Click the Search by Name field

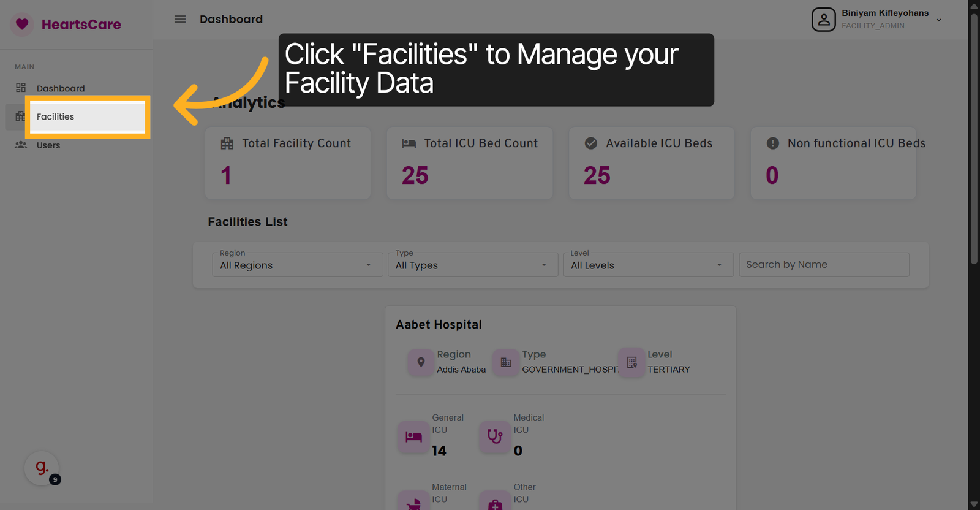coord(823,265)
